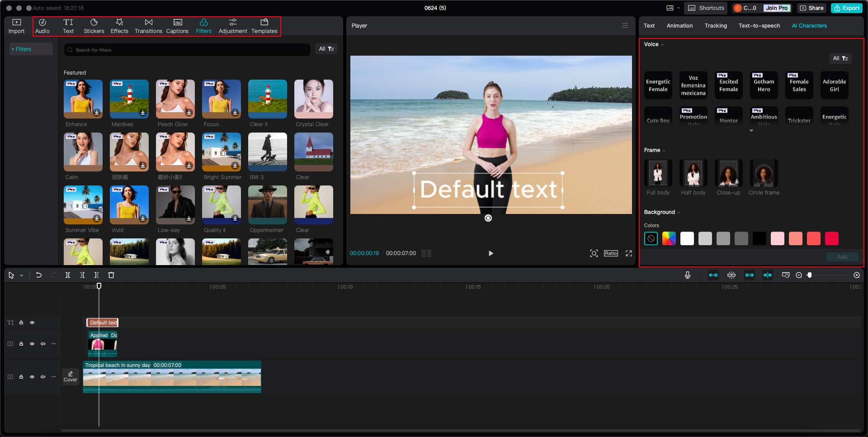The width and height of the screenshot is (868, 437).
Task: Click the delete-left trim icon
Action: tap(82, 275)
